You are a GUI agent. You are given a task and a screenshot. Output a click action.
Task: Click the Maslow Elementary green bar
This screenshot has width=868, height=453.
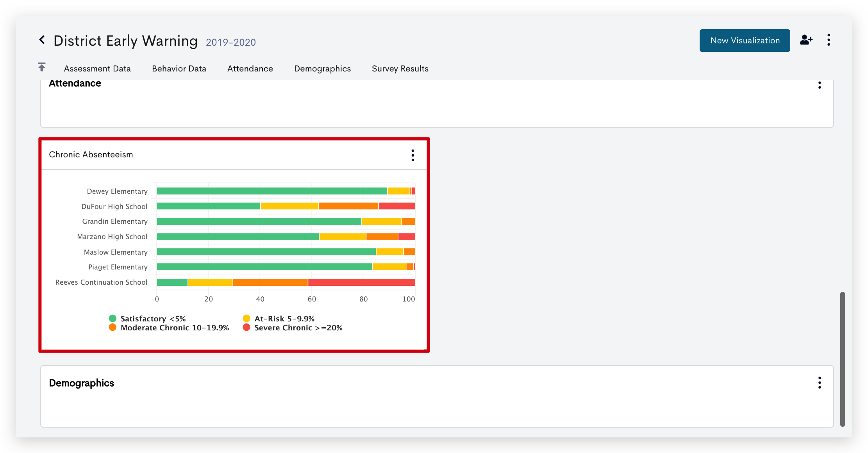pos(266,252)
